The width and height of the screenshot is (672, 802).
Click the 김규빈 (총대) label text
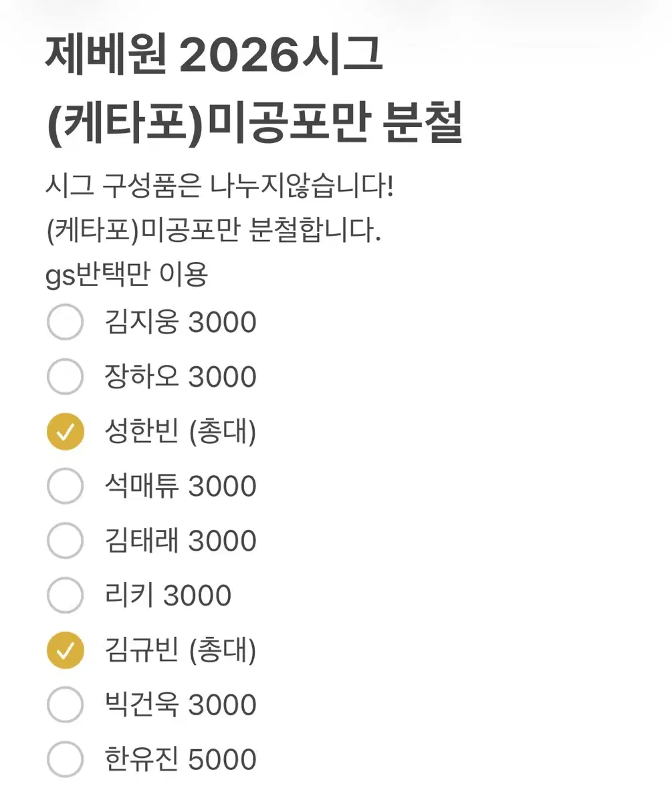181,650
